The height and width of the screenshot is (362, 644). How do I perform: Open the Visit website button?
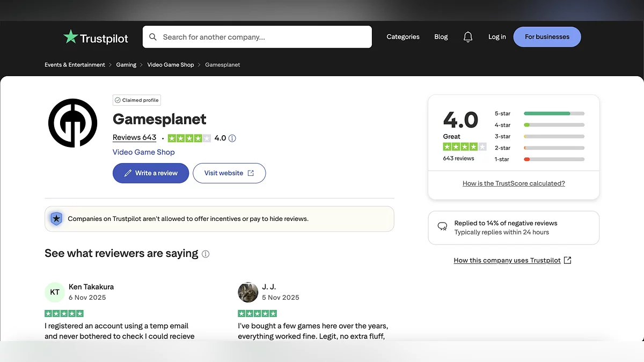pos(229,173)
